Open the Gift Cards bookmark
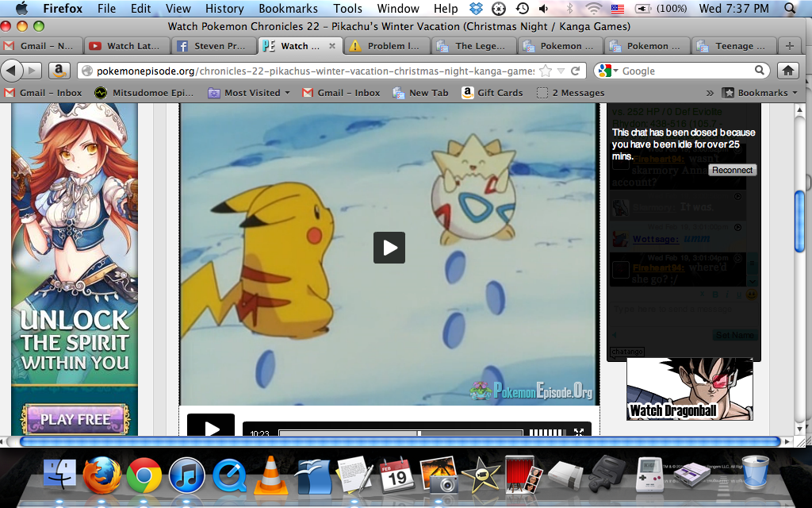The height and width of the screenshot is (508, 812). tap(492, 93)
